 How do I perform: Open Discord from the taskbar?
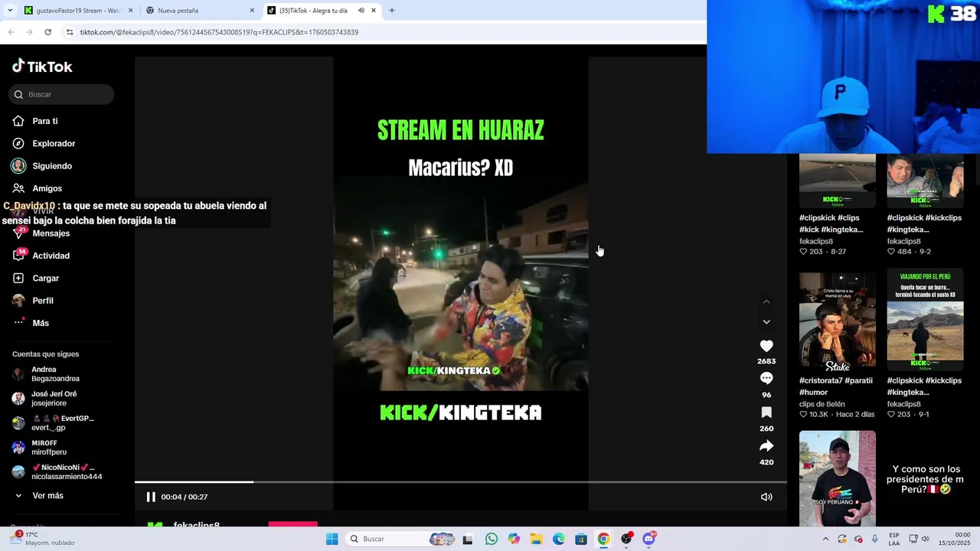tap(649, 539)
